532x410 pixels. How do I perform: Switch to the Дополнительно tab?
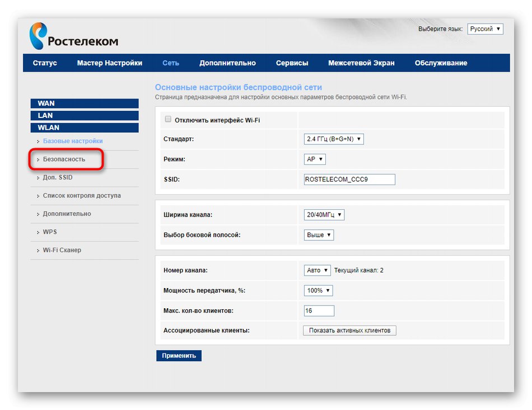click(x=226, y=63)
